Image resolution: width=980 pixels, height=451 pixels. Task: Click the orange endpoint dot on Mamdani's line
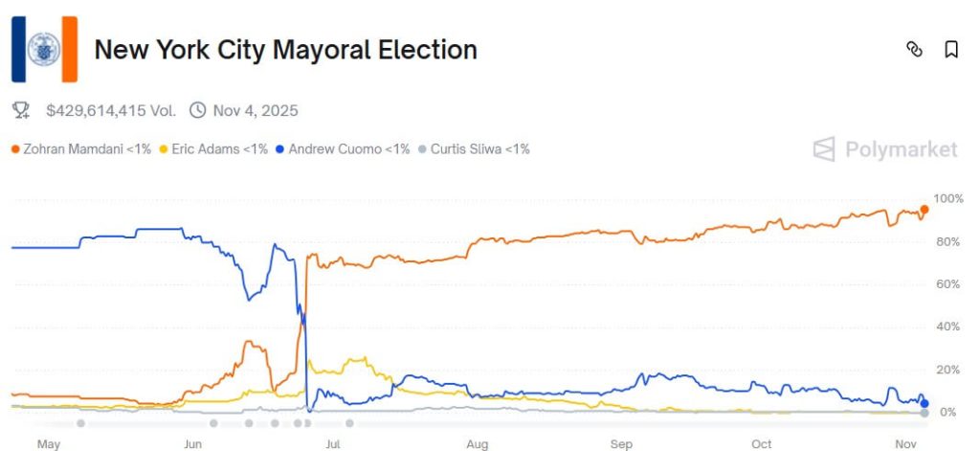tap(924, 210)
